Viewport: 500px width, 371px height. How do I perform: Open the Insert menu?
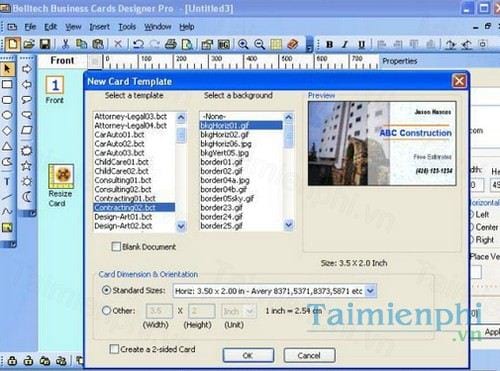pos(99,27)
